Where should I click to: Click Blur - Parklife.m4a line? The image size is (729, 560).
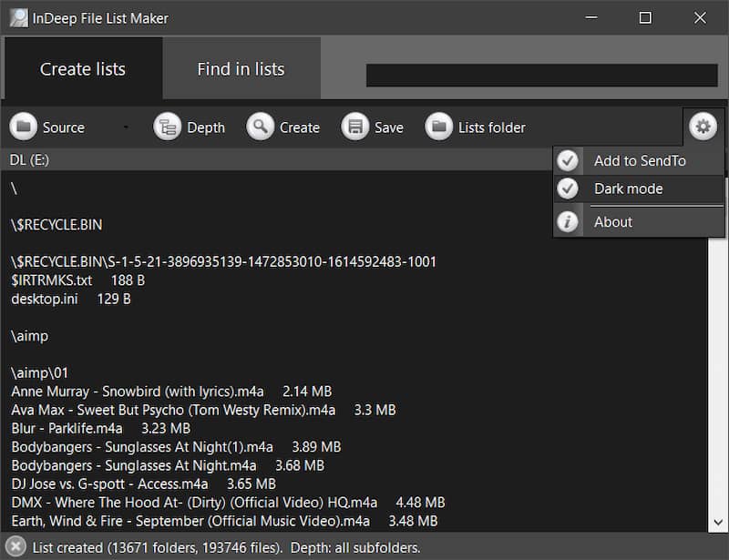(101, 428)
